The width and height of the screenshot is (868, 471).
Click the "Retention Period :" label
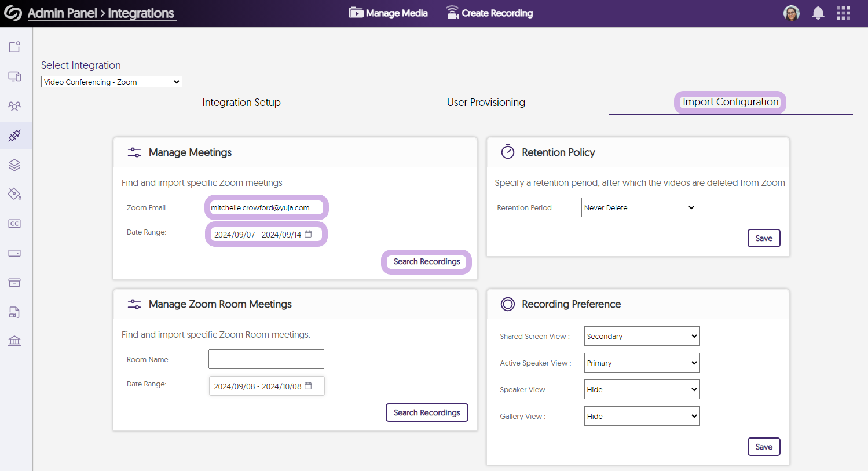(x=526, y=207)
